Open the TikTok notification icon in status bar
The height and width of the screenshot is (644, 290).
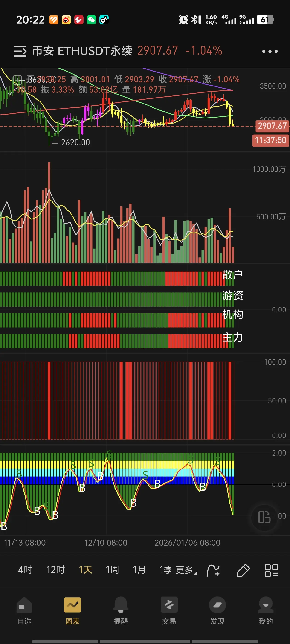104,20
